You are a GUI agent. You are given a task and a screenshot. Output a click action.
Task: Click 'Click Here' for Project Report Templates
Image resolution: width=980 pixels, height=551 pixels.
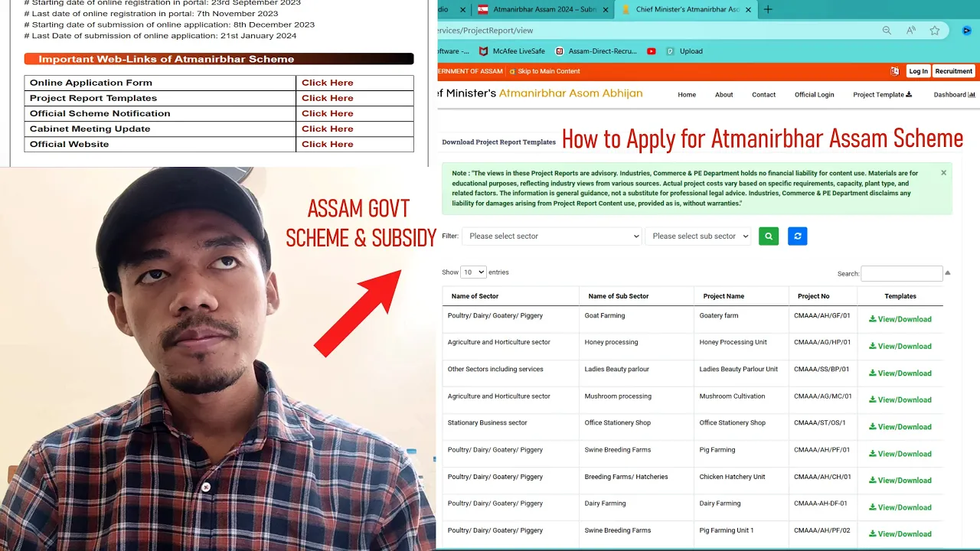[x=328, y=98]
